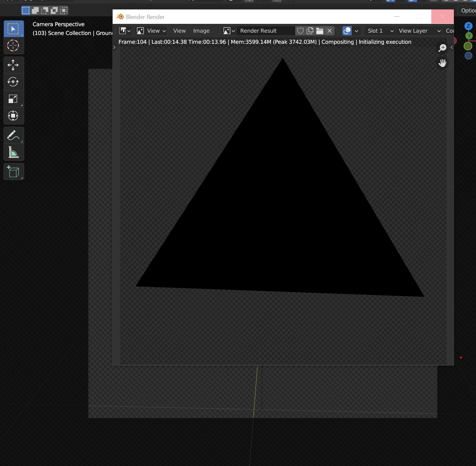Image resolution: width=476 pixels, height=466 pixels.
Task: Open the Image menu
Action: pyautogui.click(x=201, y=31)
